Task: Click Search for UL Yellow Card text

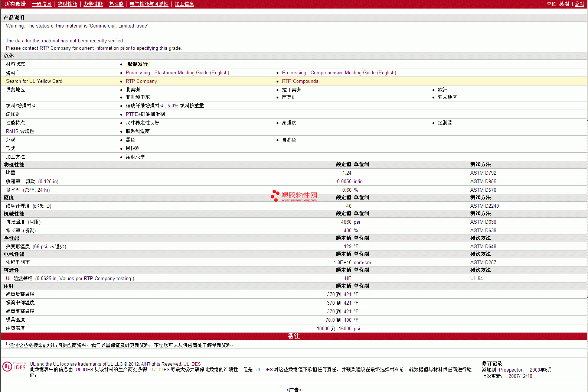Action: (x=34, y=81)
